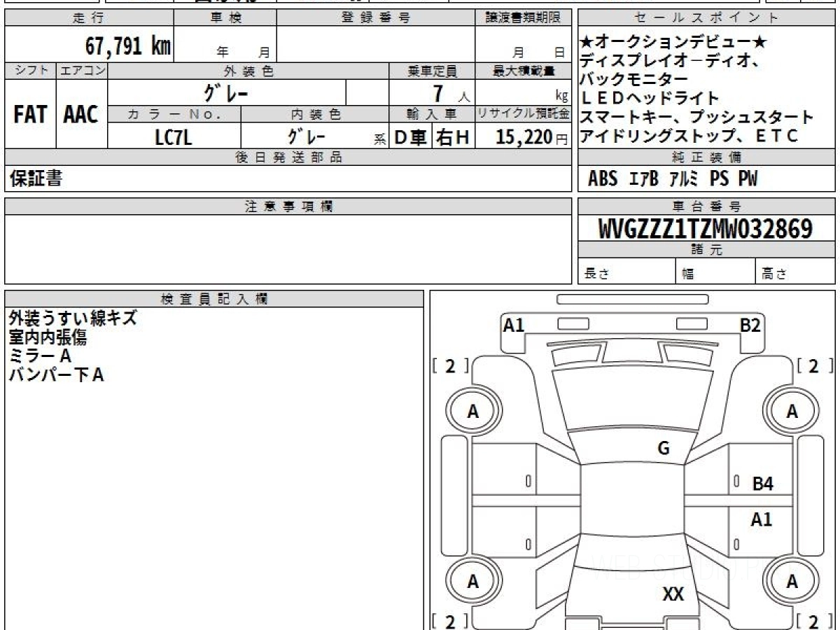Click the mileage value 67,791 km

click(x=128, y=46)
